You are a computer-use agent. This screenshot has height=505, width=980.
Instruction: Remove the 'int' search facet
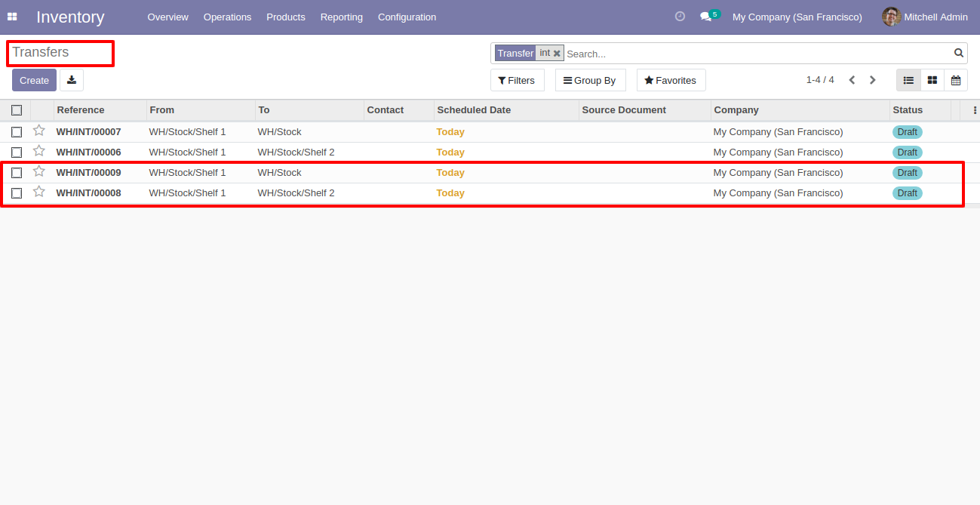[x=557, y=54]
